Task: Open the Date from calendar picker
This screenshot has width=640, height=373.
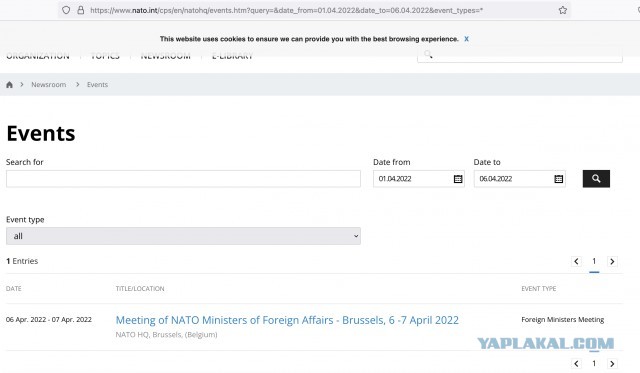Action: (x=458, y=179)
